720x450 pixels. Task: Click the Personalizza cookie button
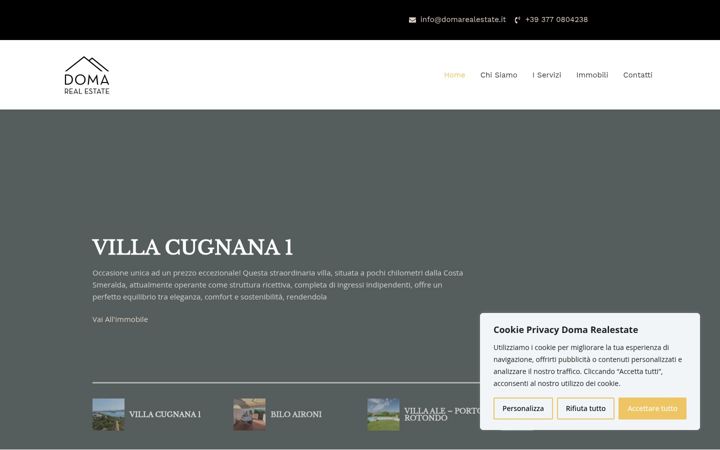pos(523,408)
